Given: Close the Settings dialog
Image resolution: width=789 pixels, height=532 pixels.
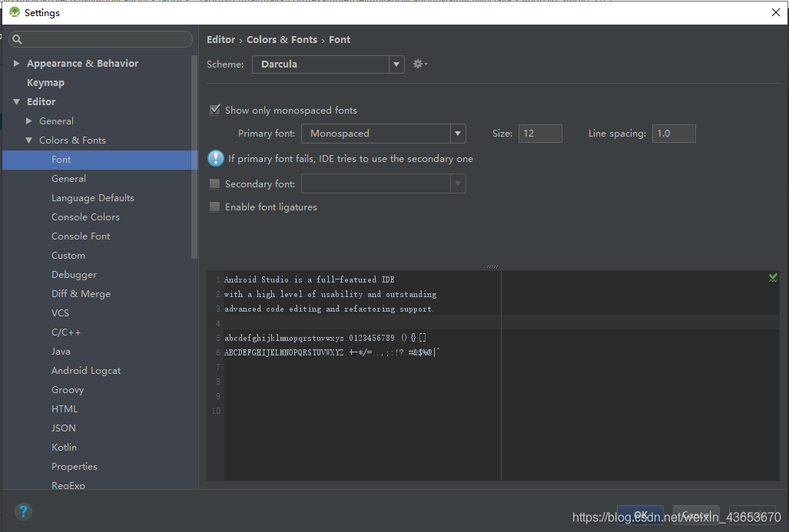Looking at the screenshot, I should (775, 12).
